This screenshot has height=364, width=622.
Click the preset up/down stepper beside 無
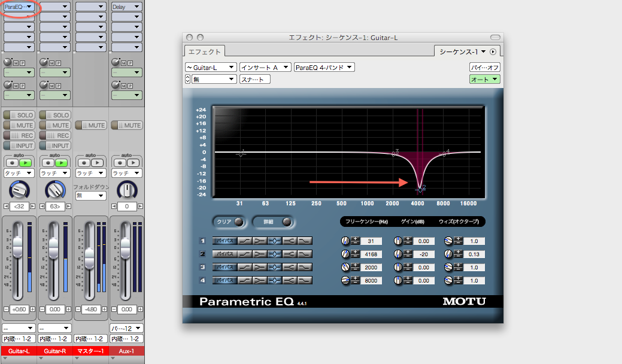coord(187,79)
